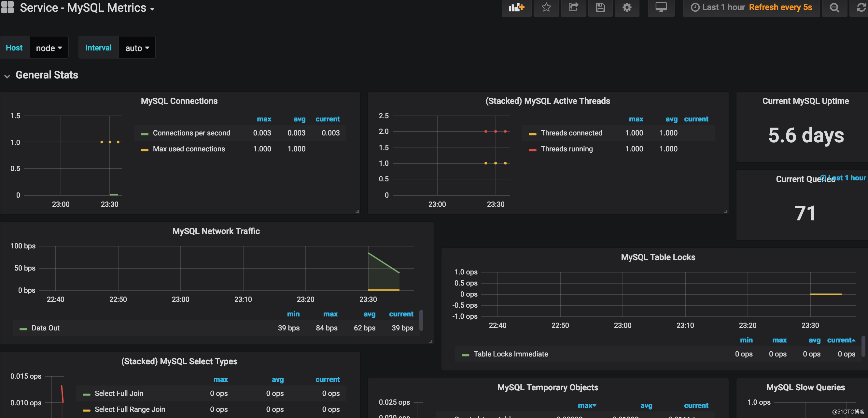Sort Table Locks legend by current column
The image size is (868, 418).
[x=841, y=340]
